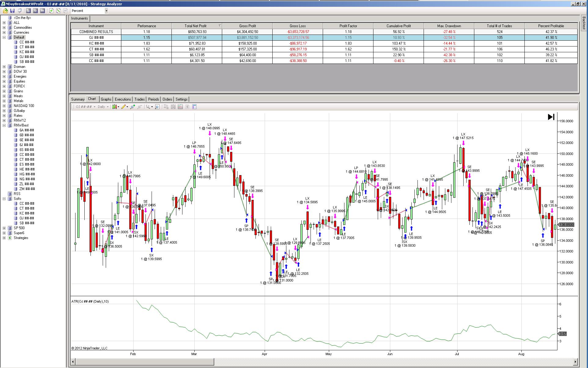Click the green plus add icon
Screen dimensions: 588x368
(x=51, y=11)
